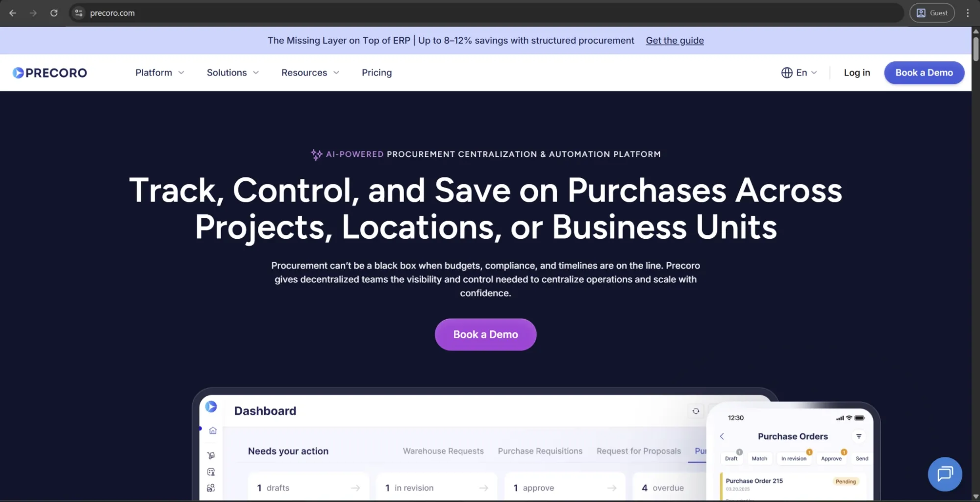Select the Draft tab in Purchase Orders
Image resolution: width=980 pixels, height=502 pixels.
(x=731, y=458)
